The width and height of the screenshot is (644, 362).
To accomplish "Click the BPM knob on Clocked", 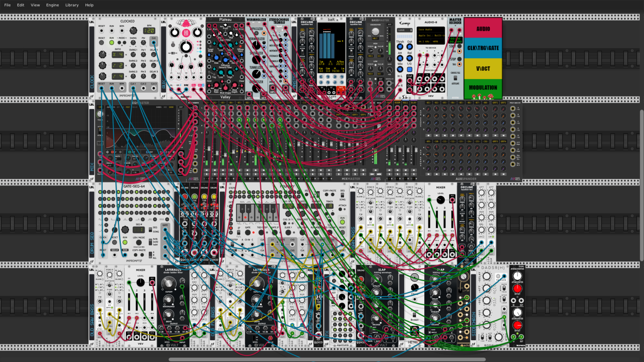I will (x=133, y=31).
